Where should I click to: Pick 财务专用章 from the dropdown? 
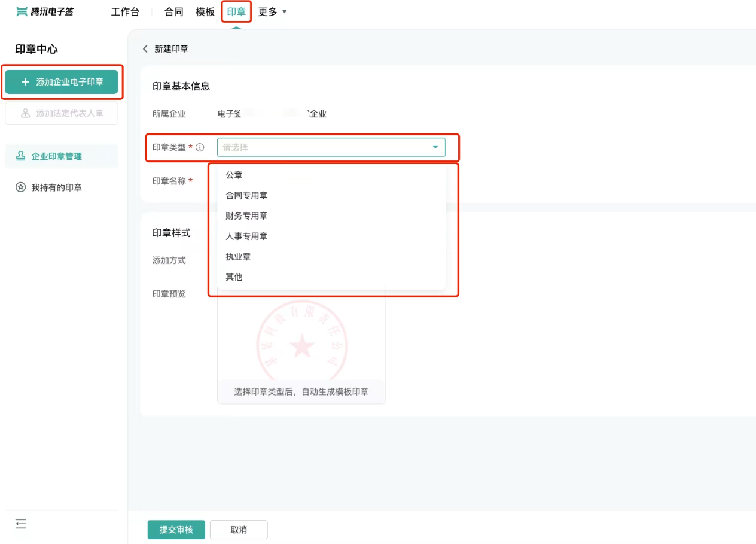coord(246,215)
